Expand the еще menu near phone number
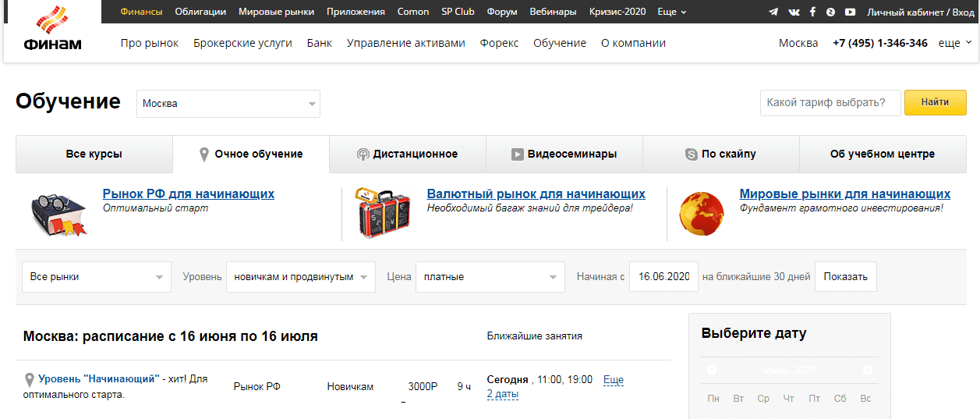This screenshot has width=980, height=419. point(955,43)
